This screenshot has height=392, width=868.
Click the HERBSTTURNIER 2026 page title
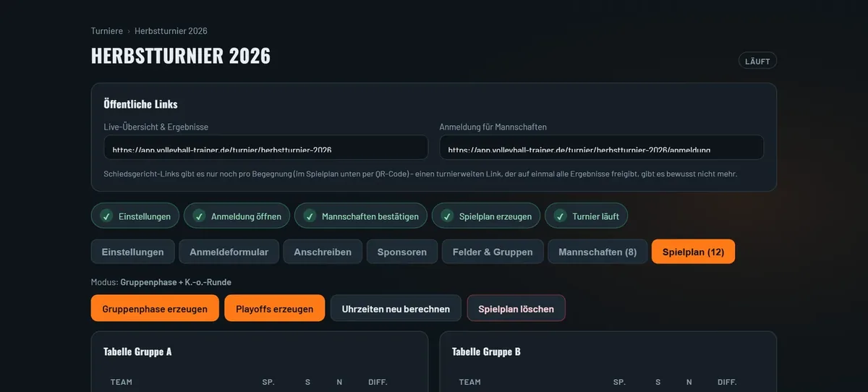pos(181,56)
